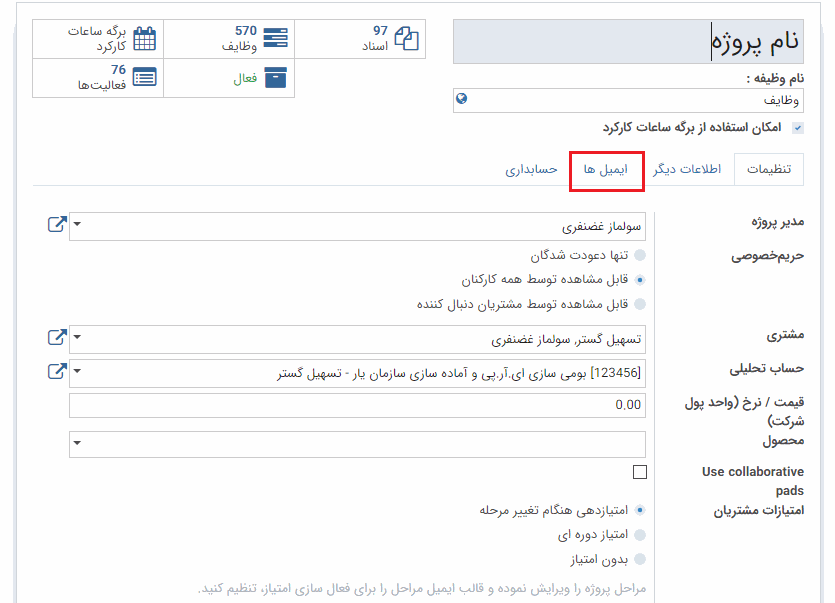Open external link beside customer (مشتری) field
This screenshot has width=835, height=603.
(57, 339)
